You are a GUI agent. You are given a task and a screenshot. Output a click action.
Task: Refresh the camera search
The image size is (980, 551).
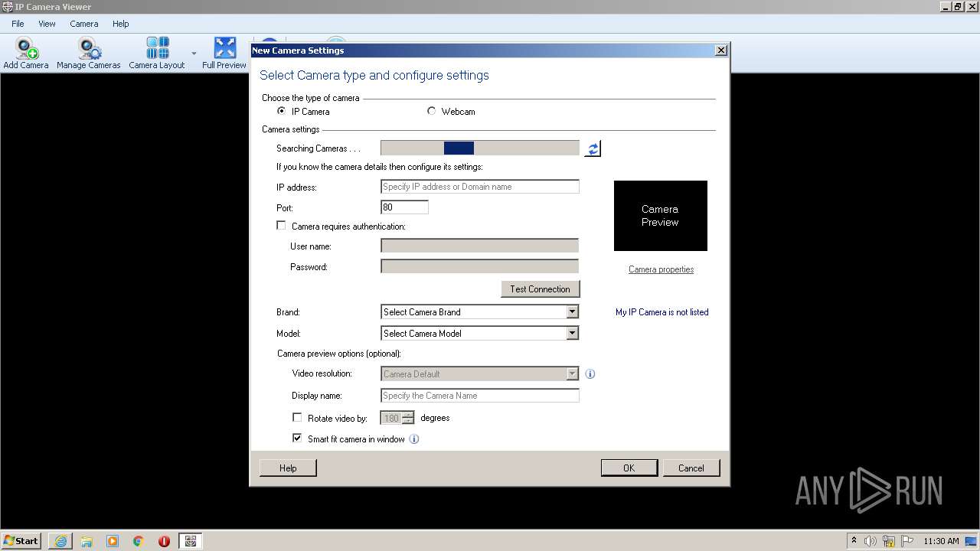click(593, 148)
